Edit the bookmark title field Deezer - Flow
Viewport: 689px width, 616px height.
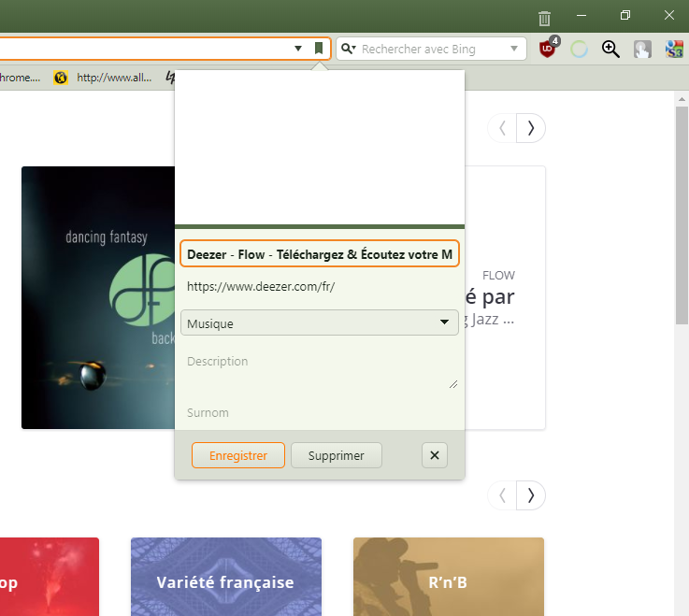(x=320, y=254)
